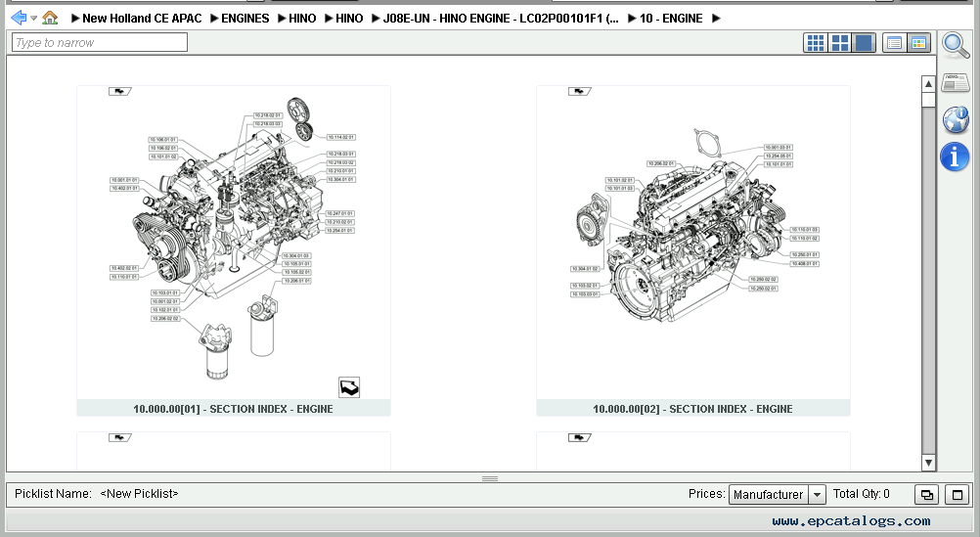Open the news newspaper icon
Image resolution: width=980 pixels, height=537 pixels.
(x=956, y=82)
